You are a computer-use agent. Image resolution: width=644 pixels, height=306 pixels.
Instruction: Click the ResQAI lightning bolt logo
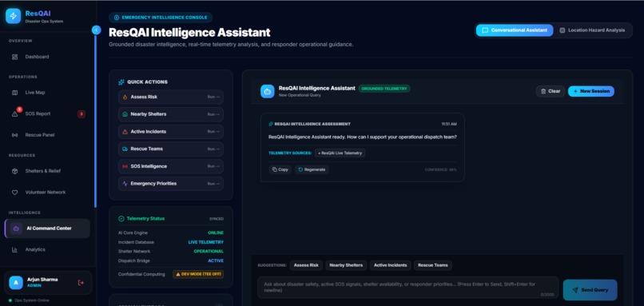click(13, 16)
